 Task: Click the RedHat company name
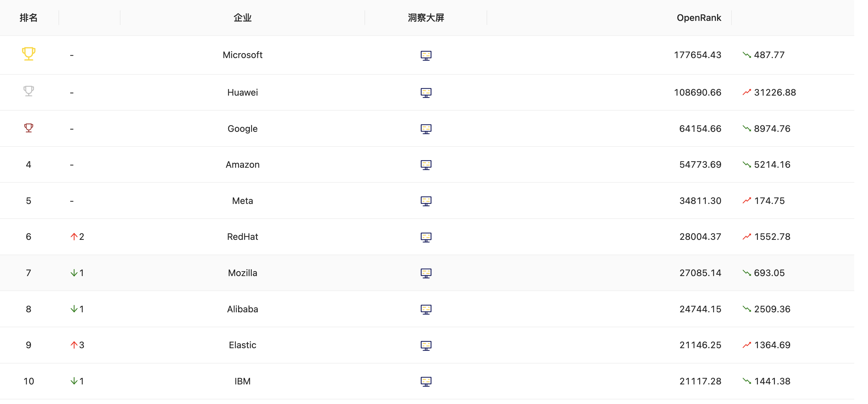(242, 237)
